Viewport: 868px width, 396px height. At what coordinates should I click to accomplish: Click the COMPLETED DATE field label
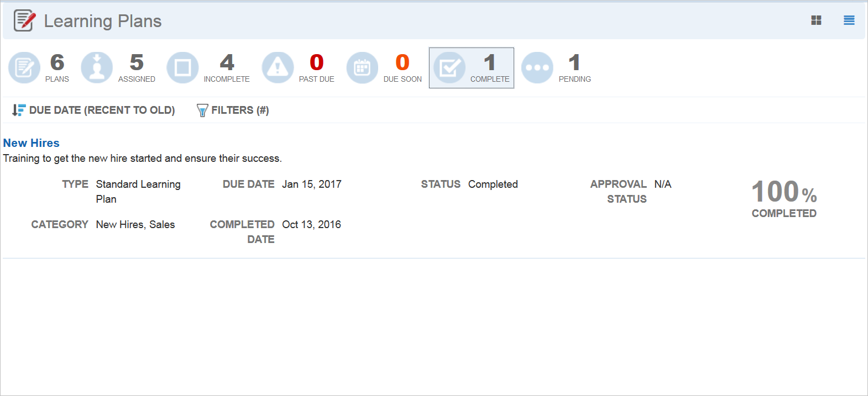(x=242, y=232)
